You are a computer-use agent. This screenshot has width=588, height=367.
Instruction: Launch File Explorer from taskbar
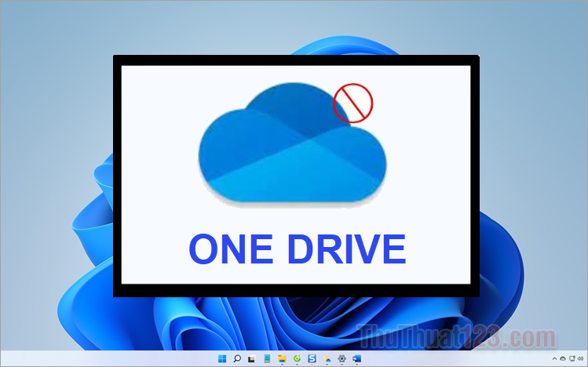282,358
